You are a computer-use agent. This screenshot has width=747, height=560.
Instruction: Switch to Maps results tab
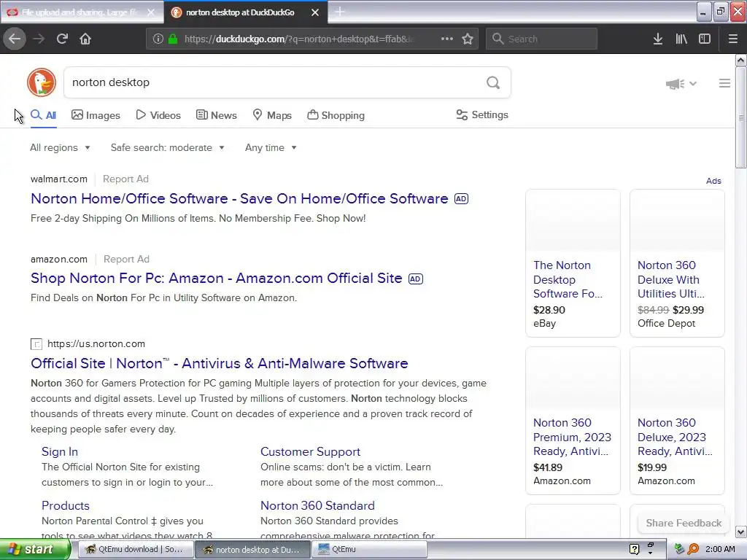pos(272,115)
